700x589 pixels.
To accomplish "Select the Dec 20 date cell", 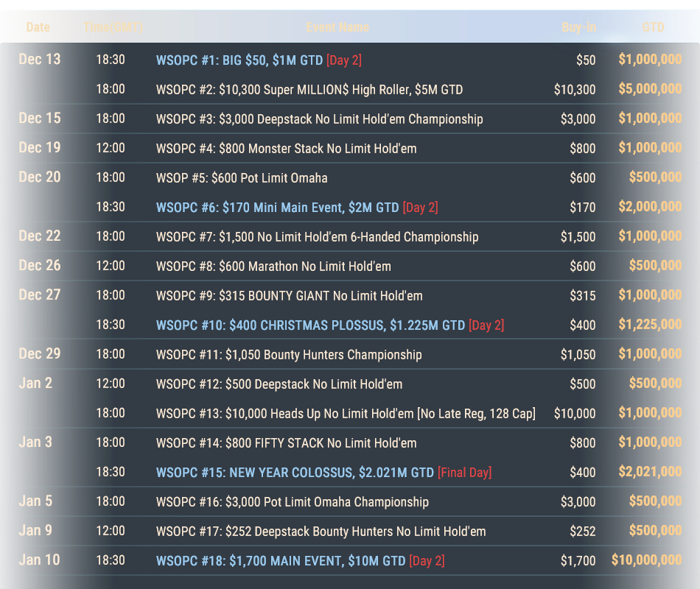I will (40, 177).
